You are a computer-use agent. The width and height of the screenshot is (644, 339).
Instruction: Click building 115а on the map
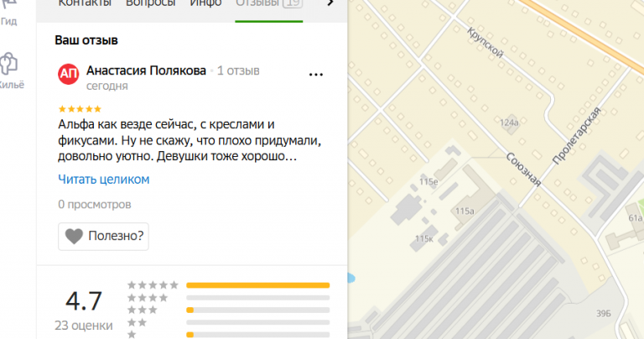click(x=465, y=211)
